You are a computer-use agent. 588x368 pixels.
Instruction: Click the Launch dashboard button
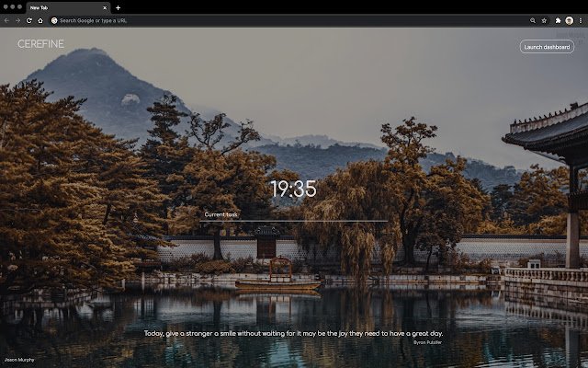click(x=547, y=47)
